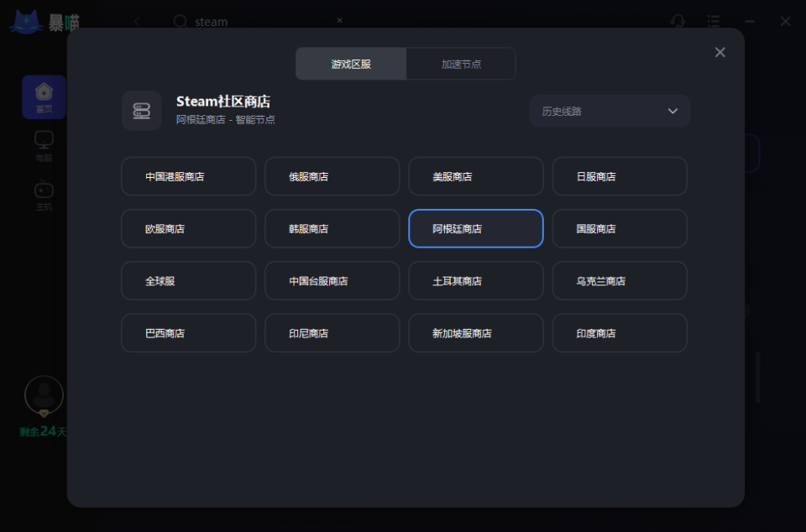Select the highlighted 阿根廷商店 option

[476, 228]
